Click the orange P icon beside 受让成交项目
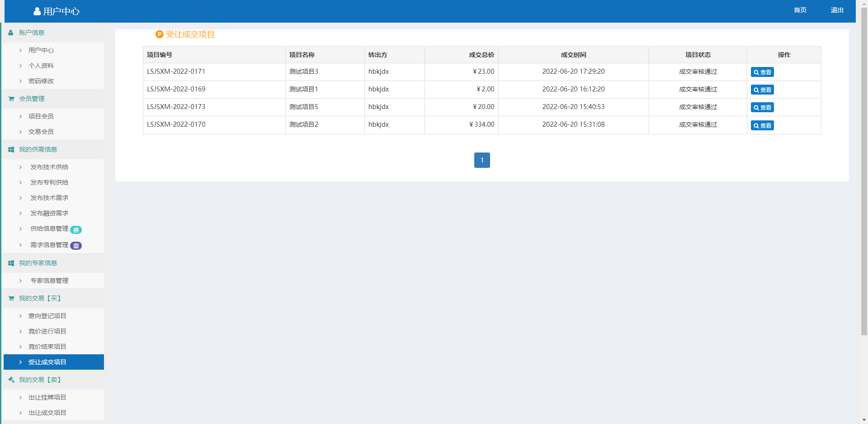868x424 pixels. click(159, 34)
